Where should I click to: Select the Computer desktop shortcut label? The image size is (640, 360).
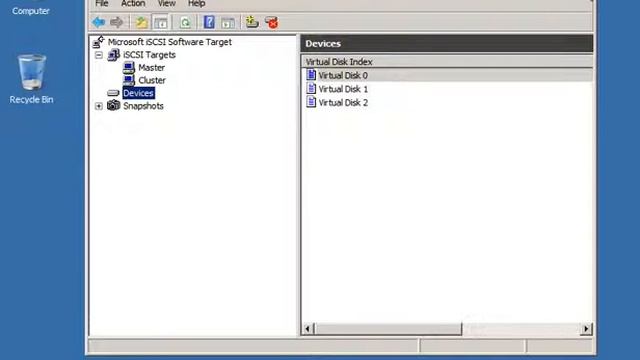(x=31, y=11)
